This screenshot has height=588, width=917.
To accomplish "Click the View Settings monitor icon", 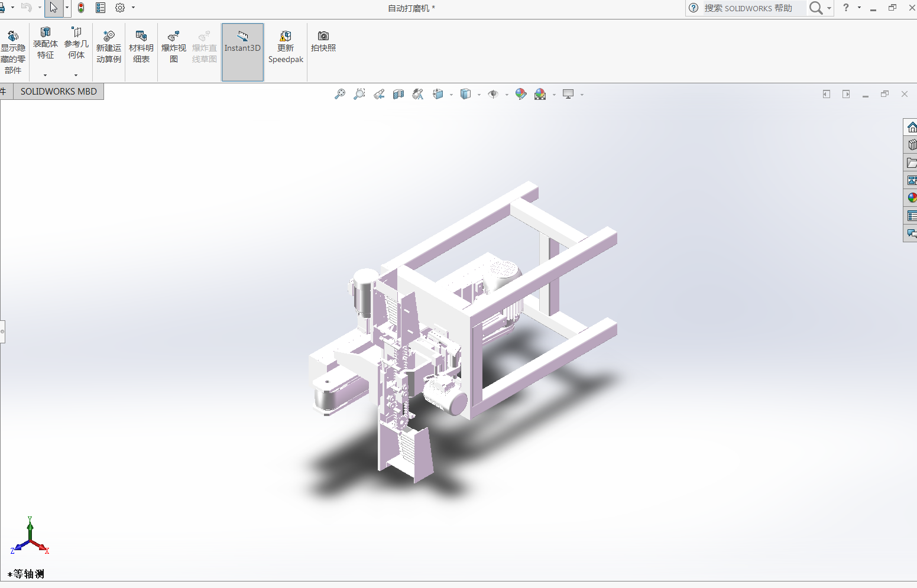I will coord(568,94).
